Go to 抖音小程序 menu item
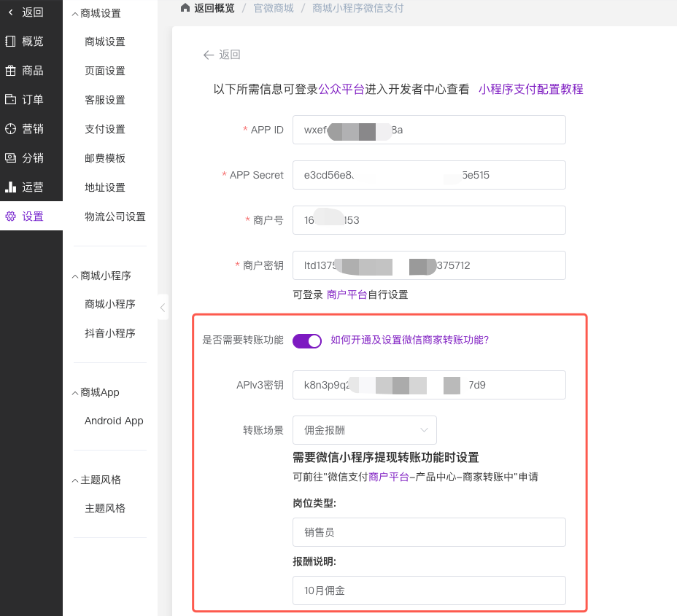Image resolution: width=677 pixels, height=616 pixels. (x=110, y=333)
